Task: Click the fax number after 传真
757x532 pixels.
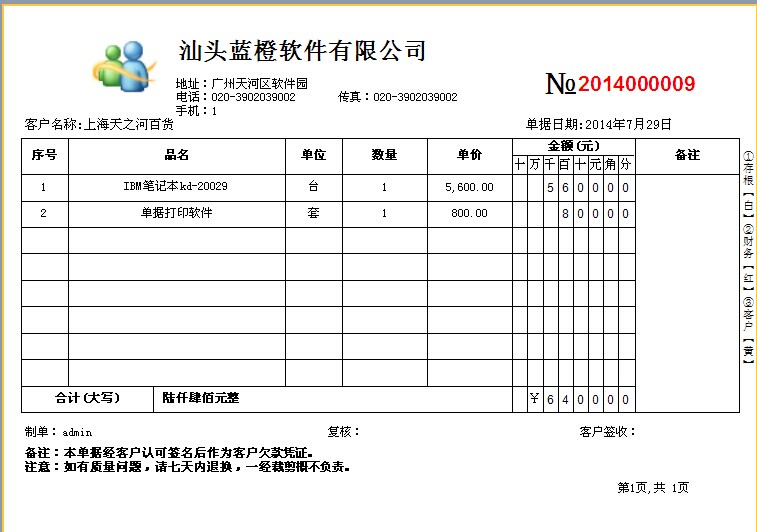Action: 415,97
